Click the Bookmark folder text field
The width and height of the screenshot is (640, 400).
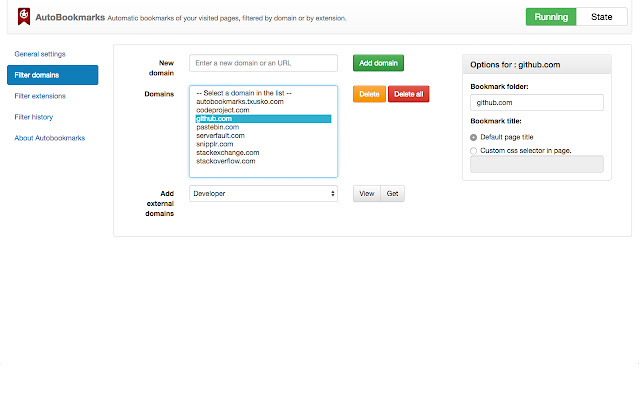coord(537,102)
